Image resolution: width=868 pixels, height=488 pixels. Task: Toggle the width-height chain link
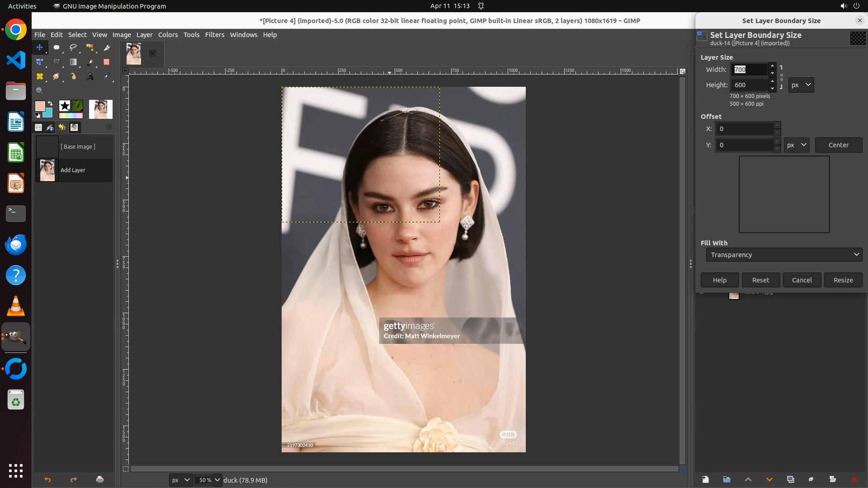[781, 77]
